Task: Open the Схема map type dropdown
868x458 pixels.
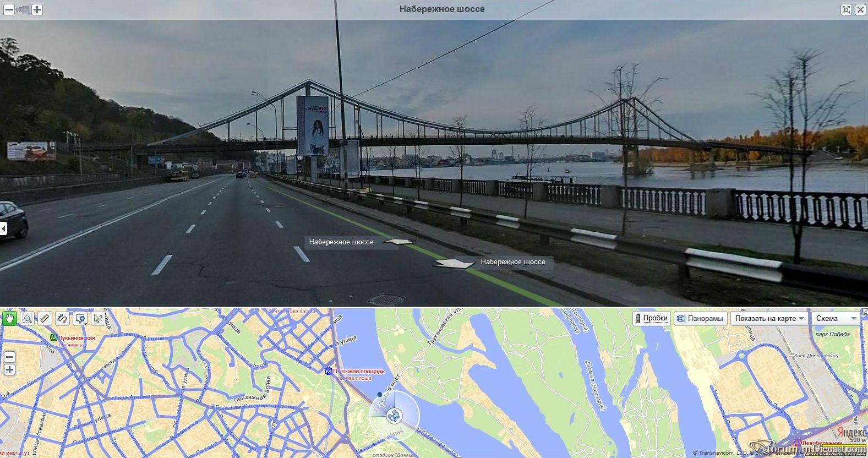Action: [x=836, y=318]
